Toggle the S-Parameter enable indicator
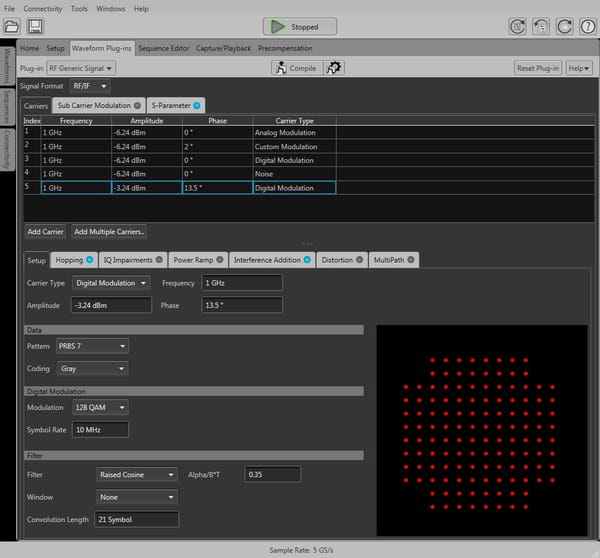 pos(197,105)
